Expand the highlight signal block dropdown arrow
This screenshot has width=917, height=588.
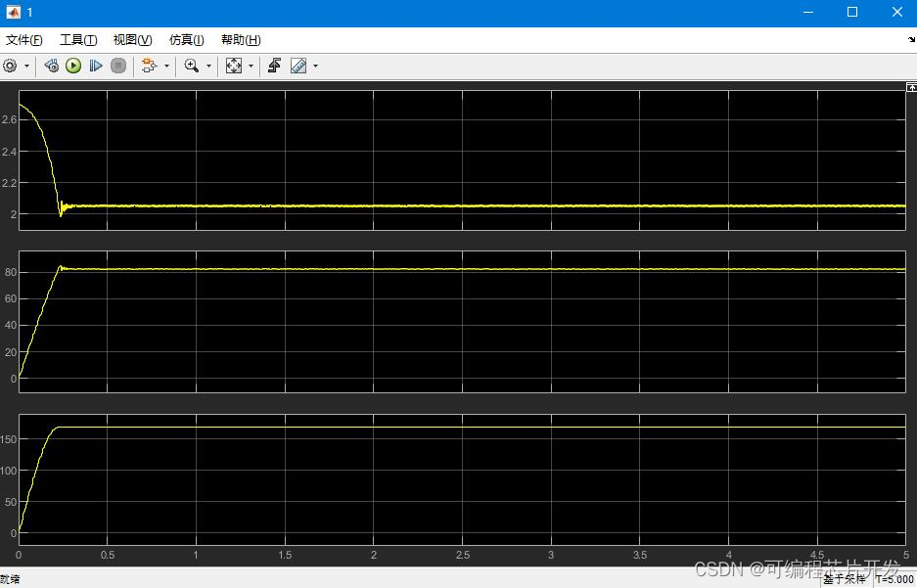click(x=166, y=67)
